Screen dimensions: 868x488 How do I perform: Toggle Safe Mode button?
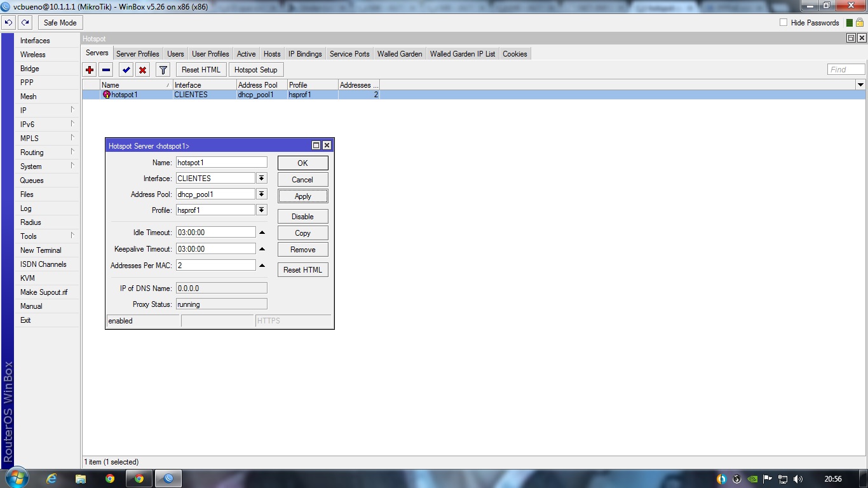pos(60,22)
